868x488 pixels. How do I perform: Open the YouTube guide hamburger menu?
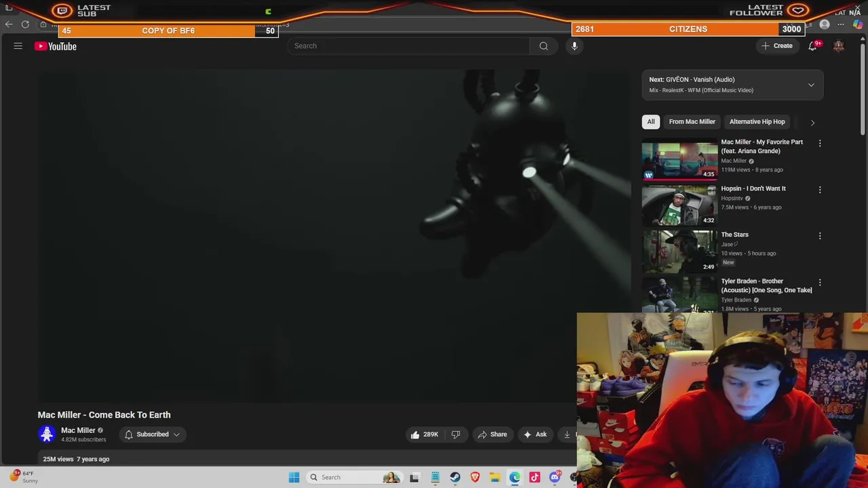(18, 46)
